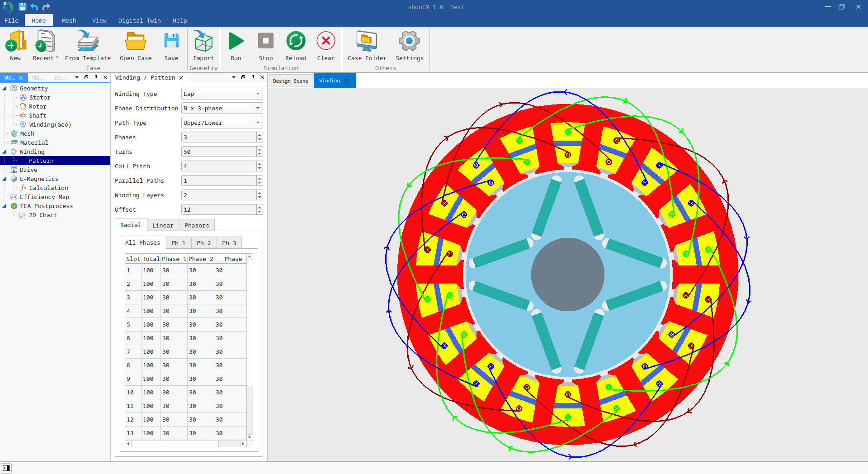Screen dimensions: 868x474
Task: Click the Coil Pitch value field
Action: [219, 166]
